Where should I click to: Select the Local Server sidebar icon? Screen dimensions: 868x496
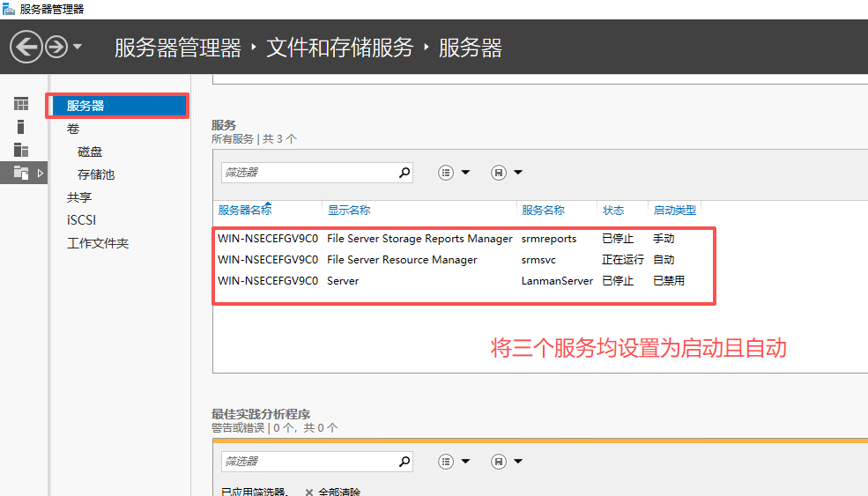point(21,127)
